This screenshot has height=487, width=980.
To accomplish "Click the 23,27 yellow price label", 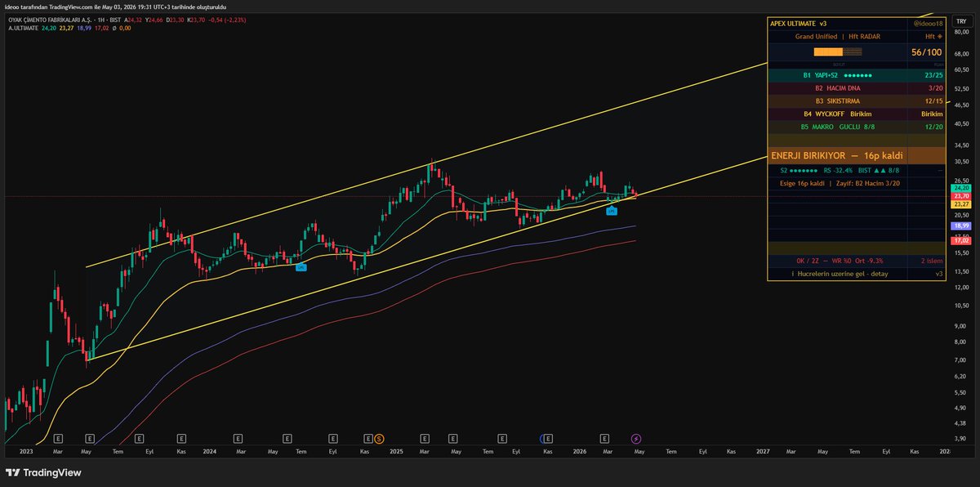I will 960,204.
